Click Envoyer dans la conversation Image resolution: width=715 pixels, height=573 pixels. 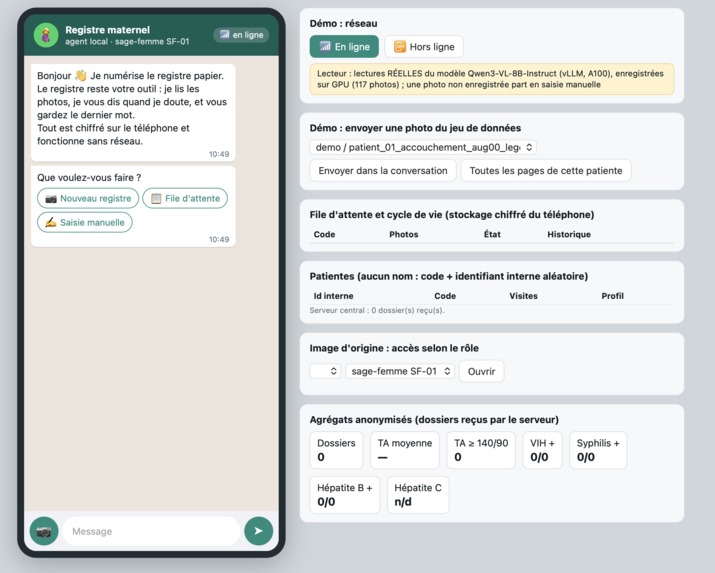pos(383,170)
